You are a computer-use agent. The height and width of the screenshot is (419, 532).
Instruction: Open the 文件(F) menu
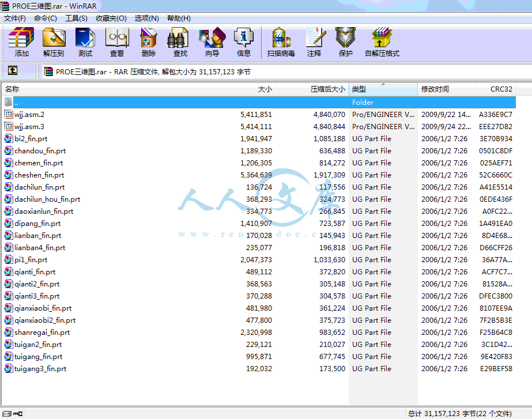[15, 18]
